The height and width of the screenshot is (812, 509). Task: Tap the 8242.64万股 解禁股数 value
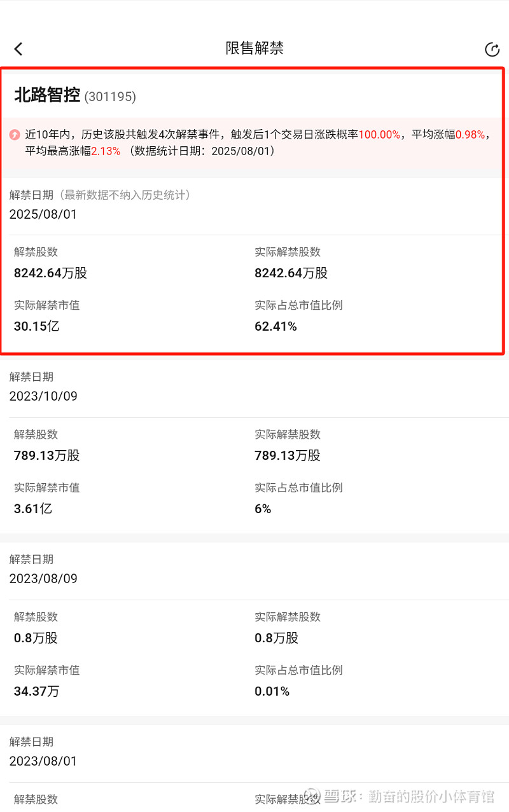pos(50,273)
